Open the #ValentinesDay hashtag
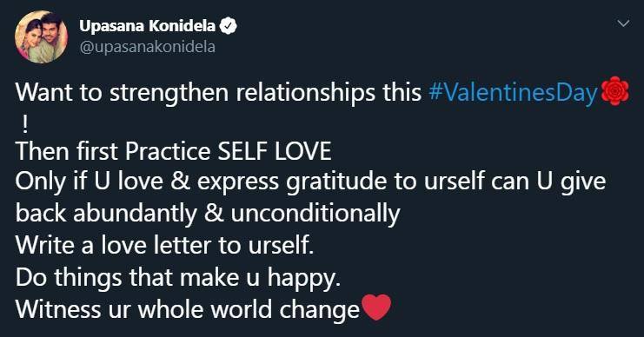644x337 pixels. tap(513, 92)
